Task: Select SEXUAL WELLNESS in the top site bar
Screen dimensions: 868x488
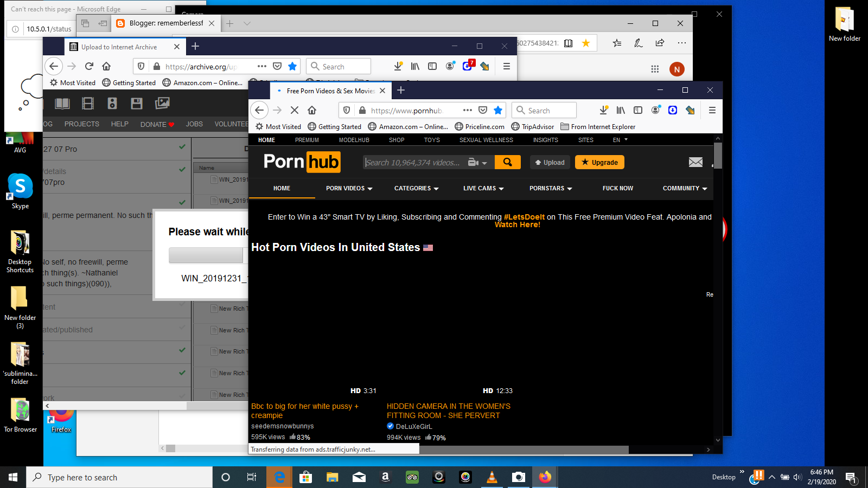Action: point(486,140)
